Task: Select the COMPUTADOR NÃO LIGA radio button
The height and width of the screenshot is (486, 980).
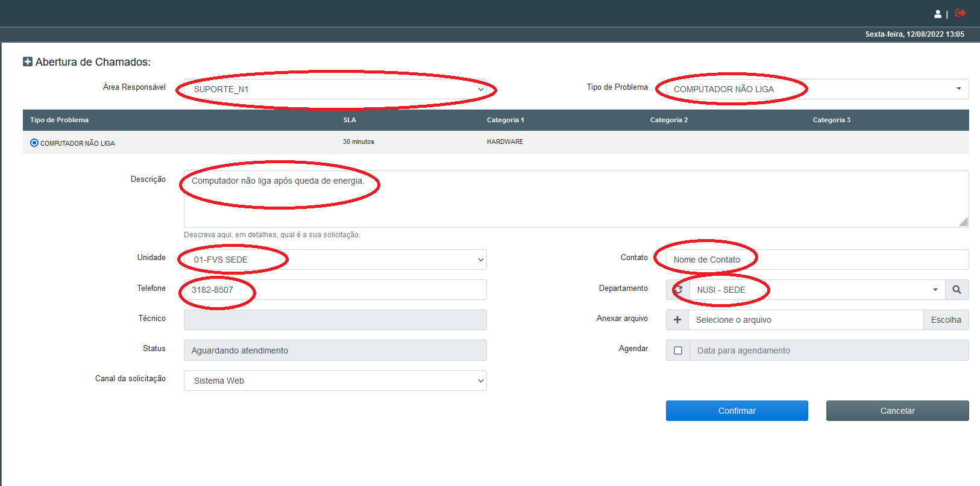Action: (34, 143)
